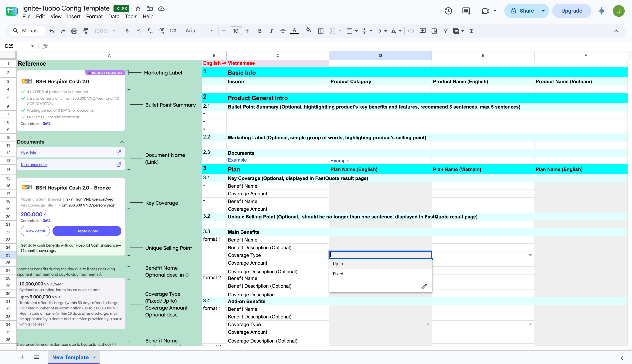The height and width of the screenshot is (364, 632).
Task: Edit dropdown rules with the pencil icon
Action: pos(424,286)
